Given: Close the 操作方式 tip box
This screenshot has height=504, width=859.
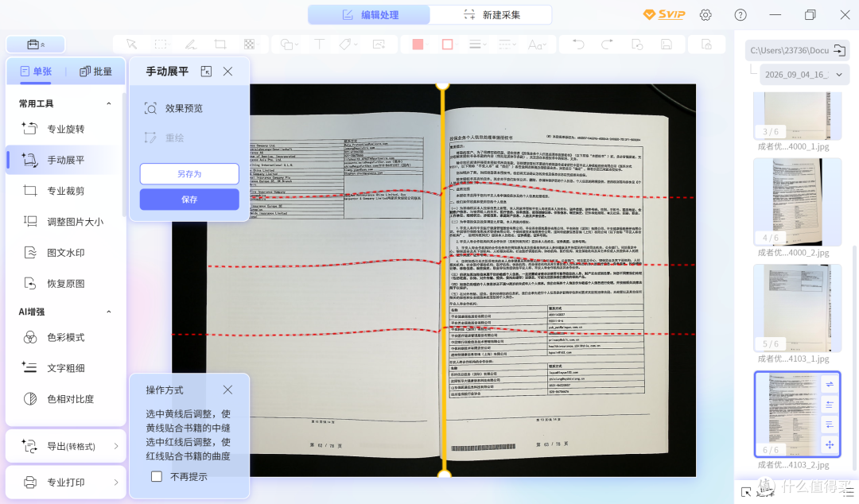Looking at the screenshot, I should click(228, 390).
